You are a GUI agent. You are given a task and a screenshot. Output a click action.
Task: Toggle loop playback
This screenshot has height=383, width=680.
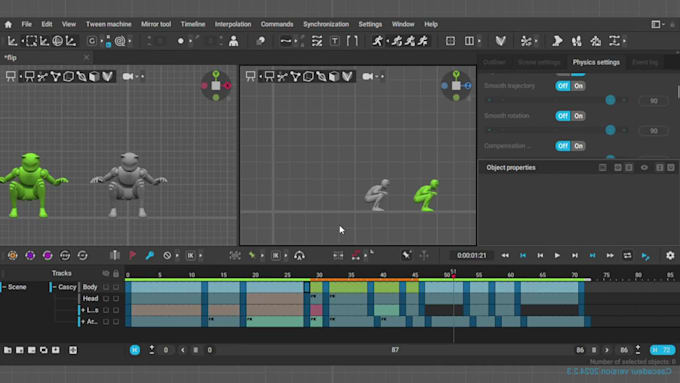(x=627, y=255)
